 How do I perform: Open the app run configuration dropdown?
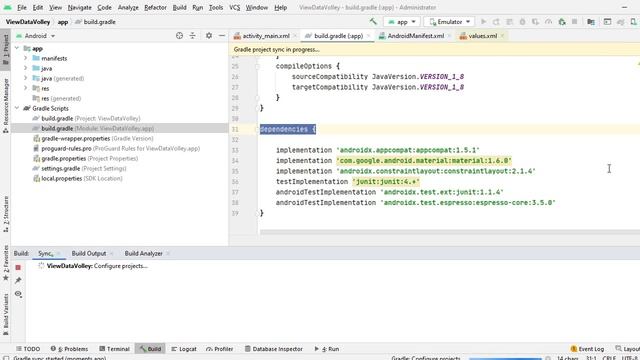pos(402,22)
